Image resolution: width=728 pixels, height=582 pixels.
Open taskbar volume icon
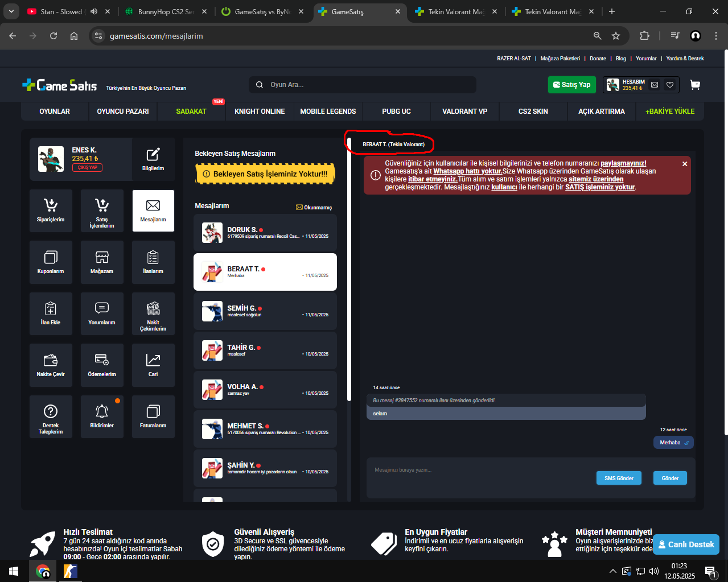pyautogui.click(x=654, y=571)
